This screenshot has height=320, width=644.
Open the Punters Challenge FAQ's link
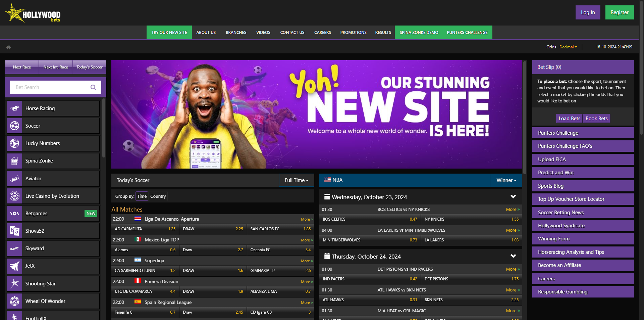(583, 146)
